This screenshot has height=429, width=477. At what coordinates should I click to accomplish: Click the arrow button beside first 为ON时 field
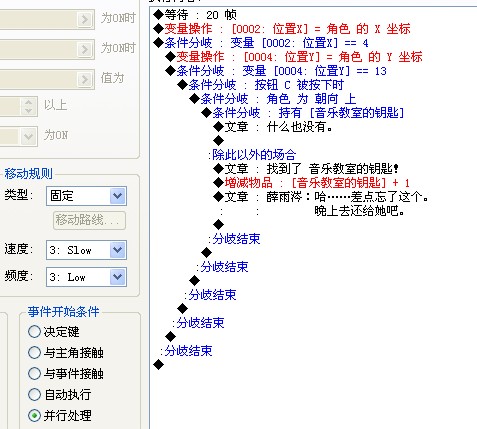85,19
